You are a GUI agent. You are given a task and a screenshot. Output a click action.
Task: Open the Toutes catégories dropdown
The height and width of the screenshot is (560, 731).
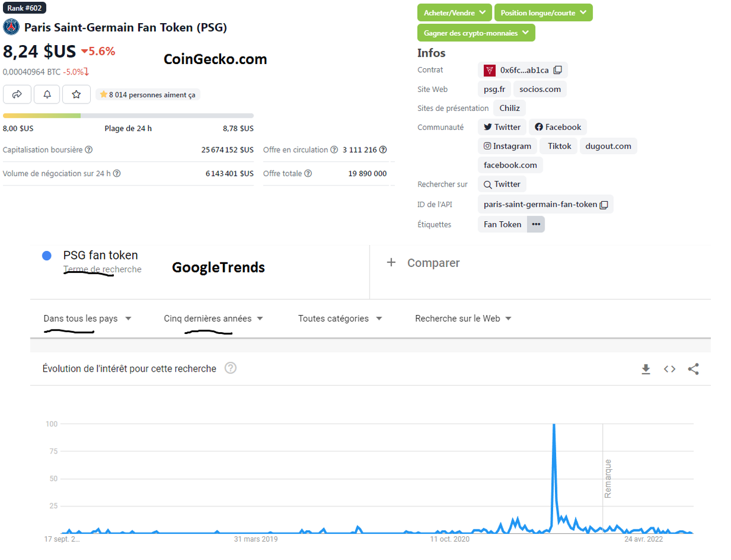click(x=340, y=319)
